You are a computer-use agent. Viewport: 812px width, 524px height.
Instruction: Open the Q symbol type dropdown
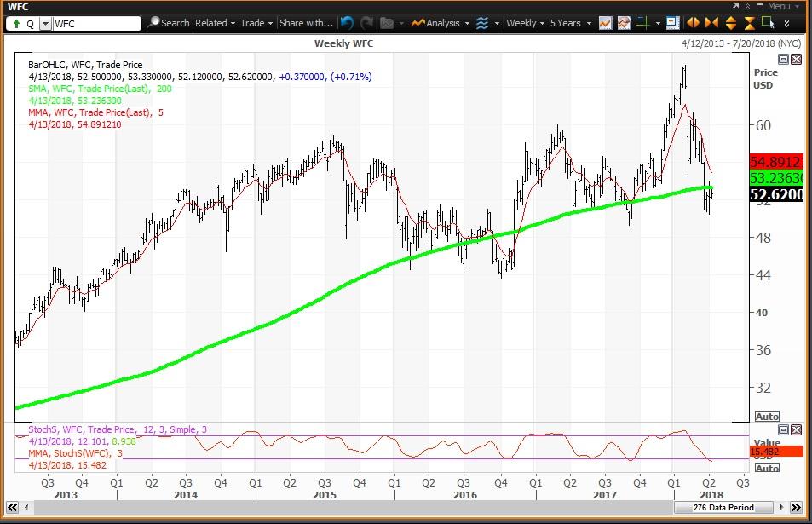[x=45, y=24]
